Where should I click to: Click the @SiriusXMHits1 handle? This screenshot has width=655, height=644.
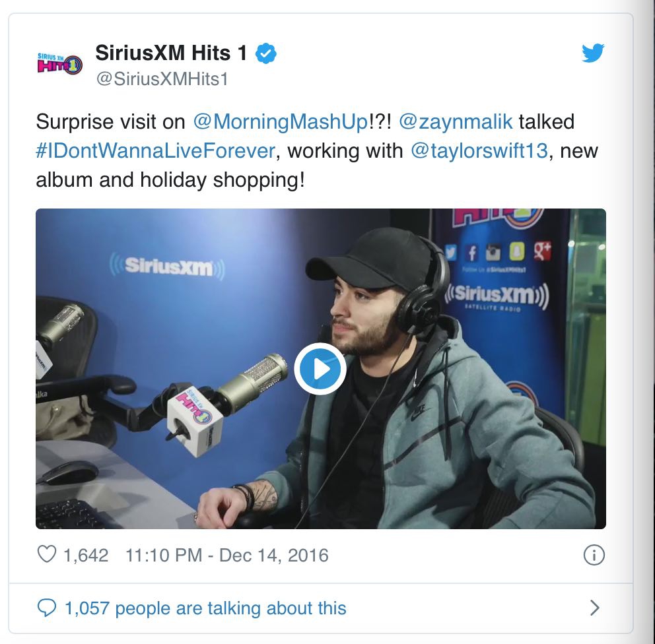(x=162, y=79)
